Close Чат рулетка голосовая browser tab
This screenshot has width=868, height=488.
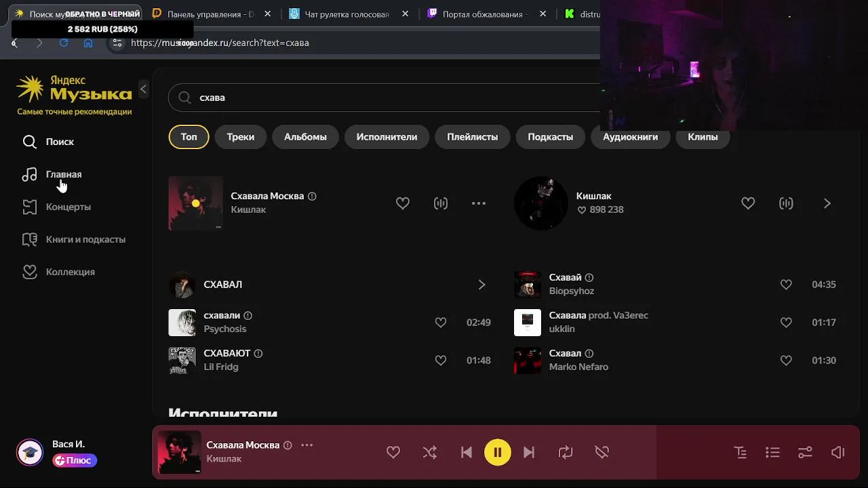[x=405, y=14]
